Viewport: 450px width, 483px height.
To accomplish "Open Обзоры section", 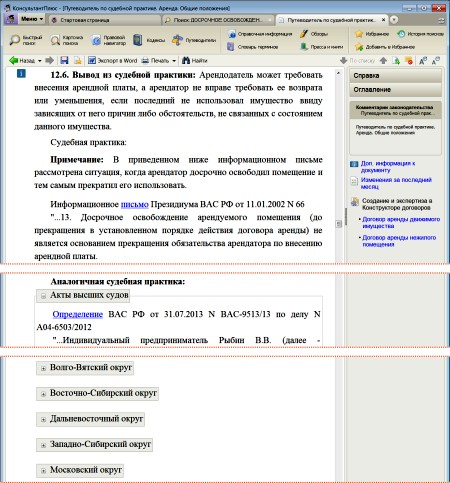I will (314, 34).
